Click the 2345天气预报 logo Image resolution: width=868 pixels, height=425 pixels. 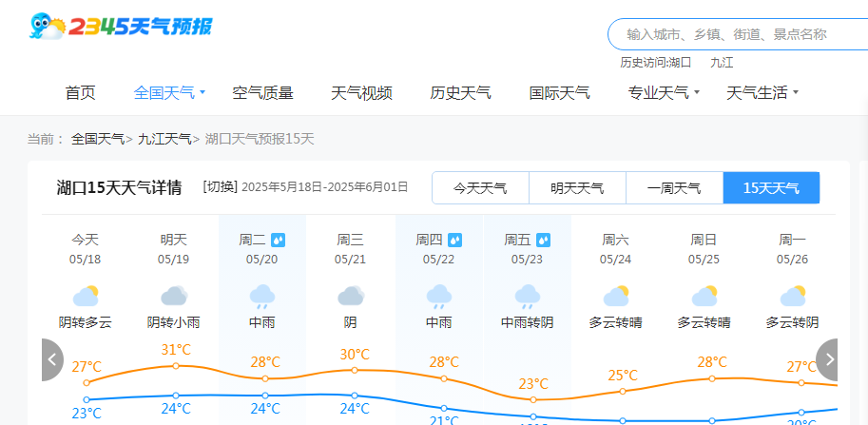[121, 26]
